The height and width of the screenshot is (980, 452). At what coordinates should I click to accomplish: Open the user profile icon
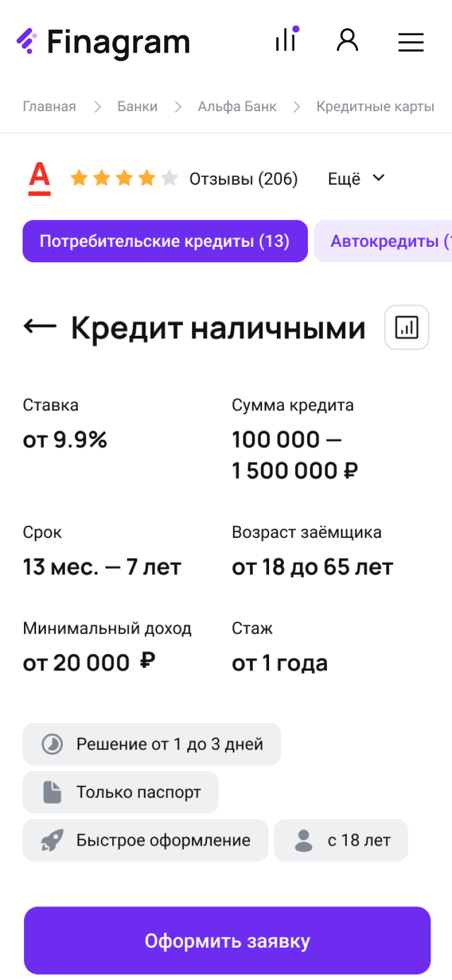tap(347, 41)
